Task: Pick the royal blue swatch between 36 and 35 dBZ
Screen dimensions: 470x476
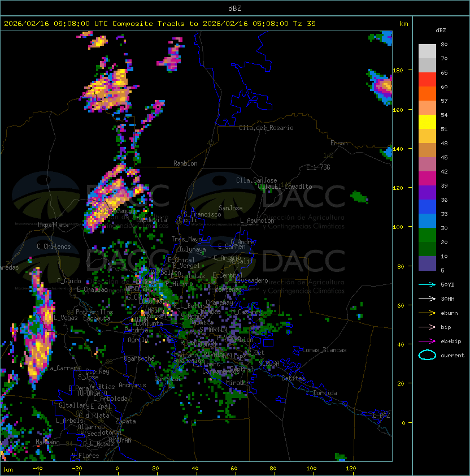Action: 427,207
